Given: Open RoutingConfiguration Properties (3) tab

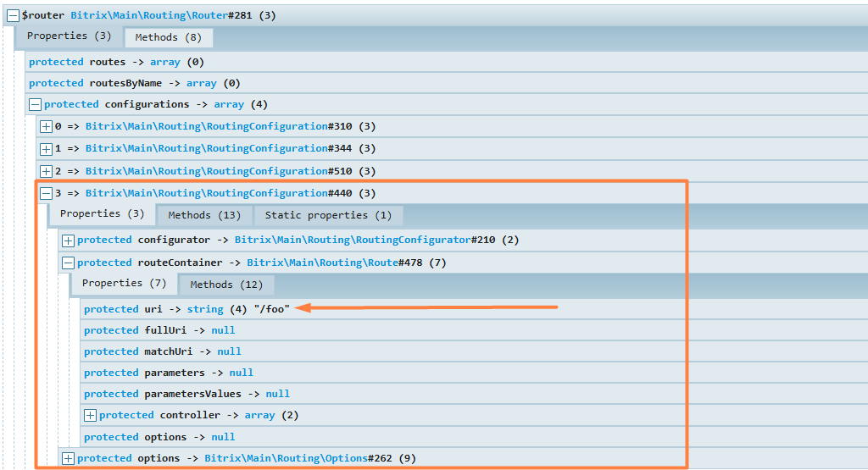Looking at the screenshot, I should [102, 214].
